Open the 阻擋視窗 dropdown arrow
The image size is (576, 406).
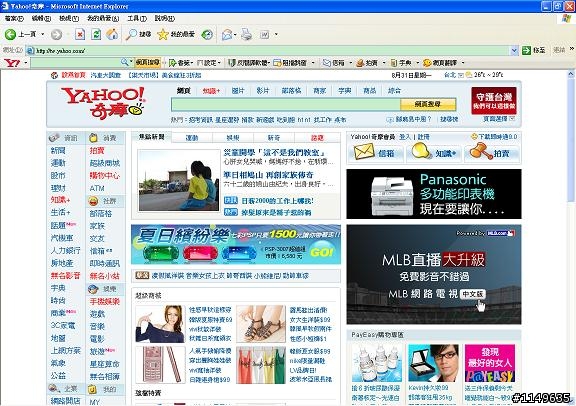click(x=313, y=63)
